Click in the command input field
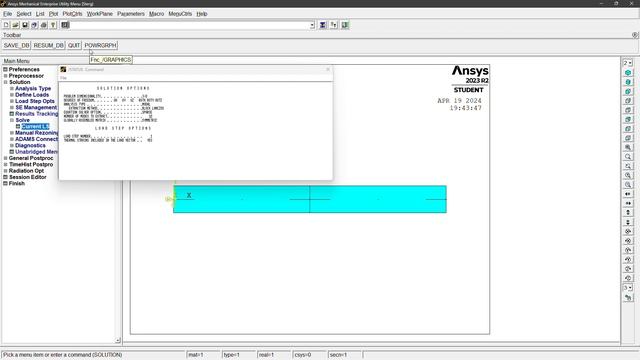Image resolution: width=640 pixels, height=360 pixels. (190, 25)
